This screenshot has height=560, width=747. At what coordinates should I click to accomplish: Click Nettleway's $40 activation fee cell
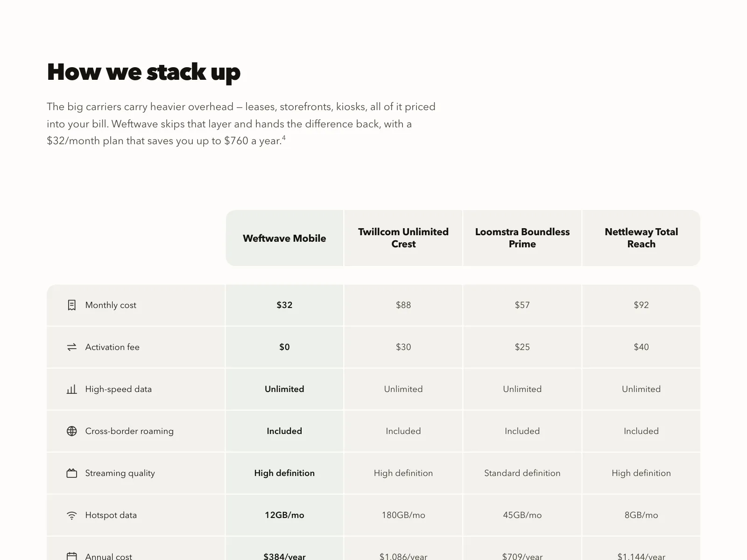pos(641,347)
